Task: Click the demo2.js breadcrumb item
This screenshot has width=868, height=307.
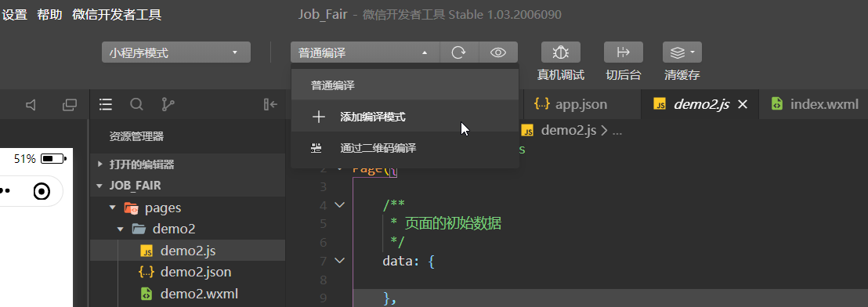Action: click(x=569, y=131)
